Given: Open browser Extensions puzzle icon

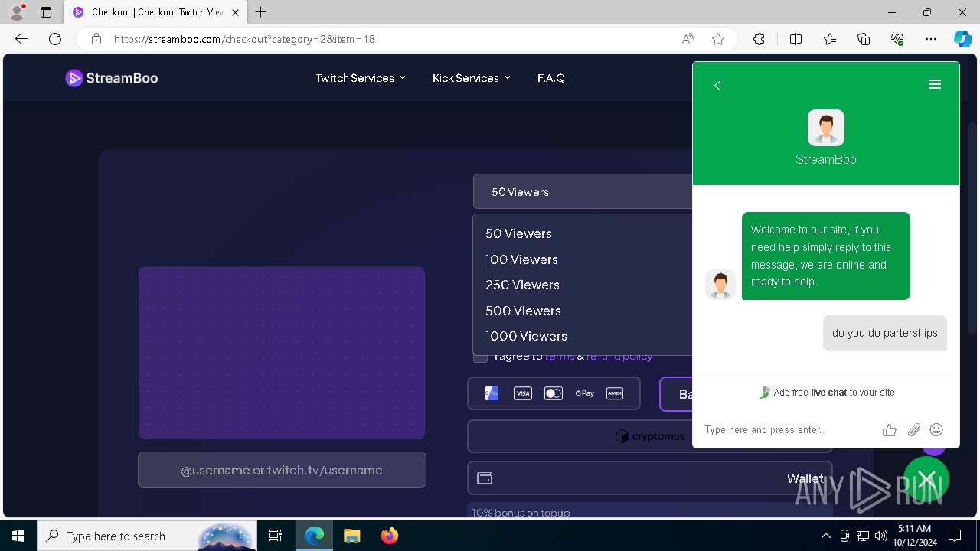Looking at the screenshot, I should pyautogui.click(x=759, y=39).
